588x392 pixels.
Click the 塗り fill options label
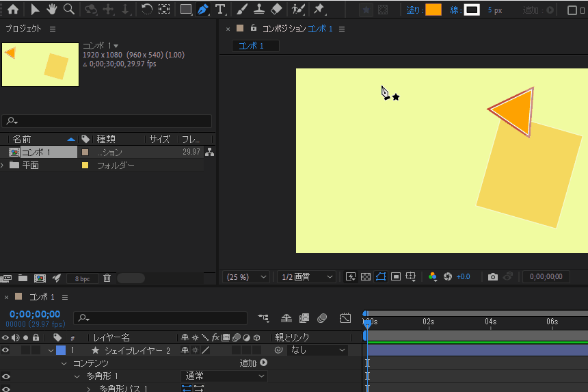[x=415, y=10]
